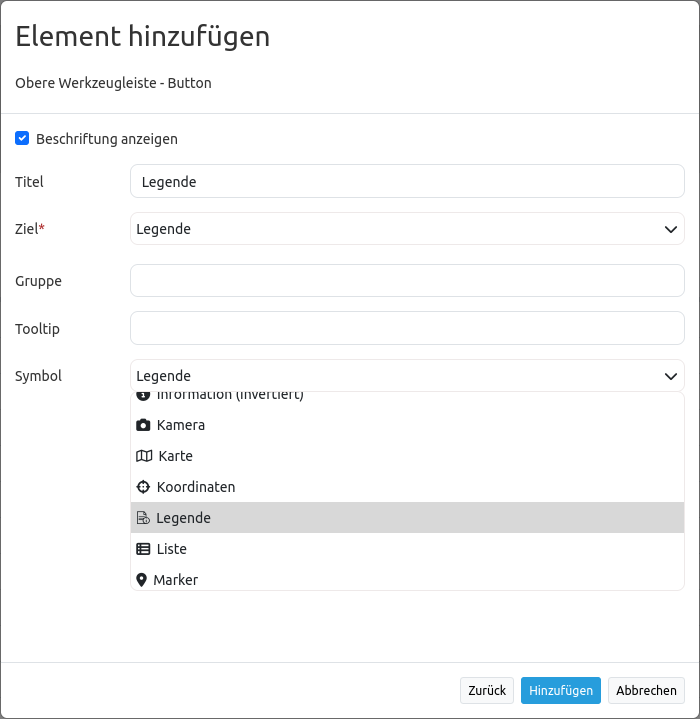
Task: Click the info icon for Information (invertiert)
Action: (143, 397)
